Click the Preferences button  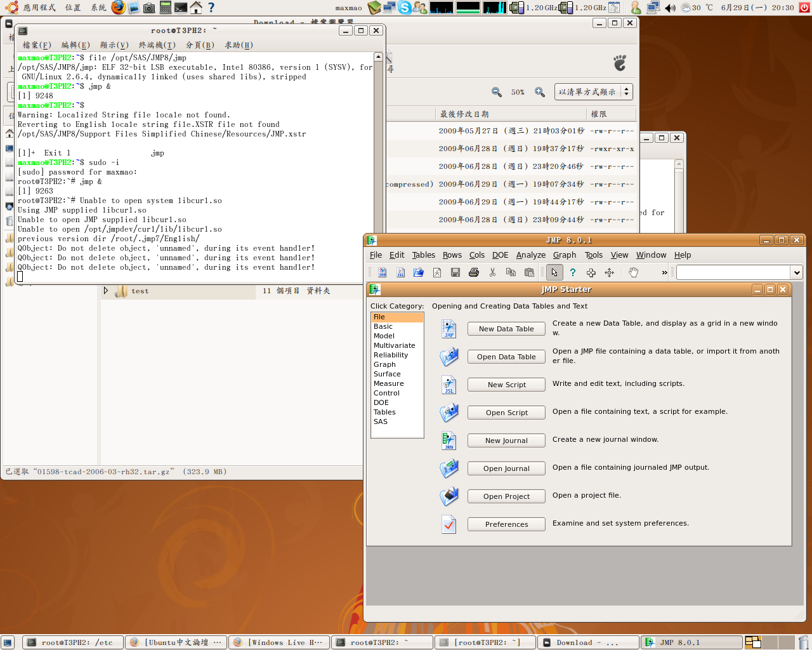coord(506,524)
